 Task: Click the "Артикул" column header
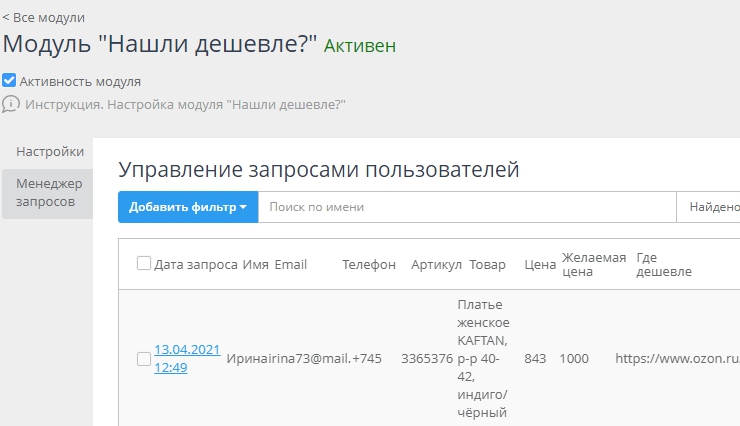click(436, 265)
